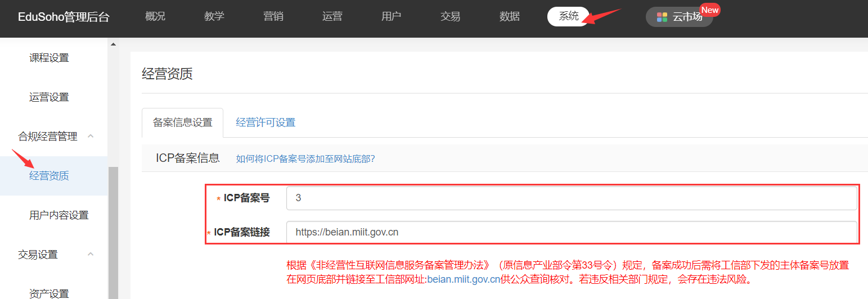
Task: Click the ICP备案信息 section title
Action: pos(187,158)
